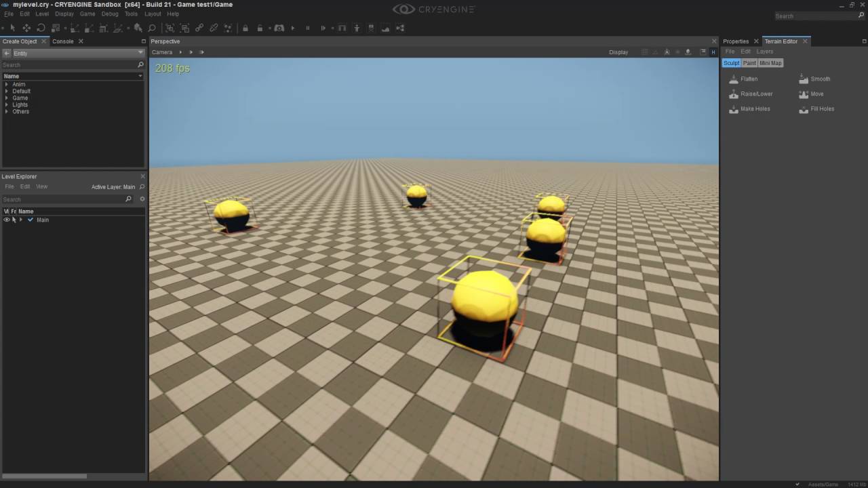Click the Unlink objects broken-chain icon

coord(214,28)
